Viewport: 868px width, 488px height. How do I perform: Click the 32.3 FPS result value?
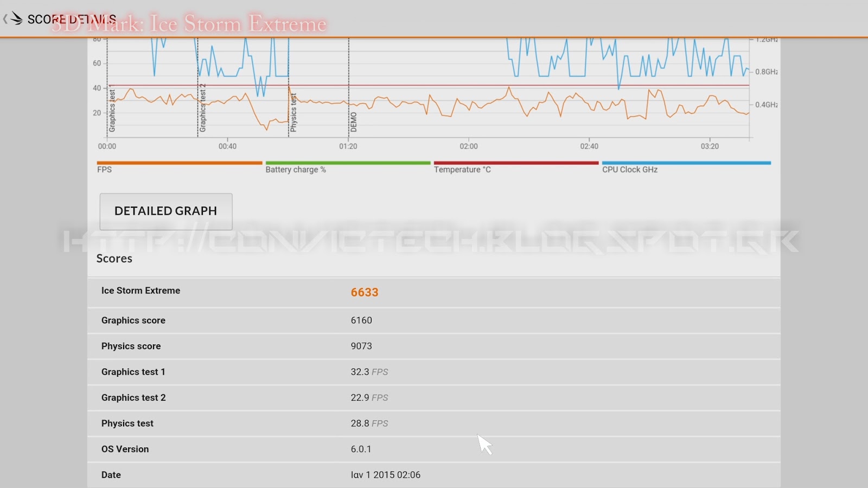(x=369, y=372)
